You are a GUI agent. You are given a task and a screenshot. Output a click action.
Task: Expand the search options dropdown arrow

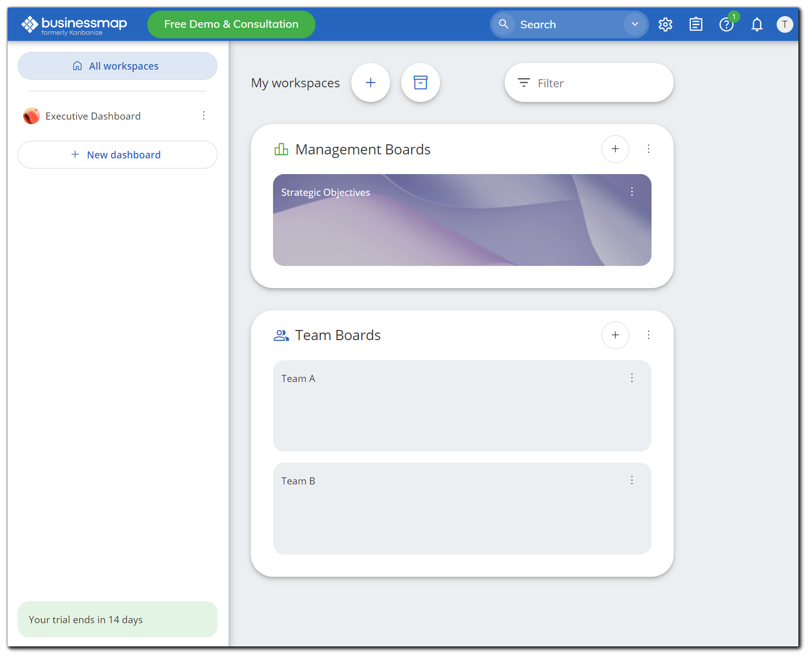click(x=635, y=24)
